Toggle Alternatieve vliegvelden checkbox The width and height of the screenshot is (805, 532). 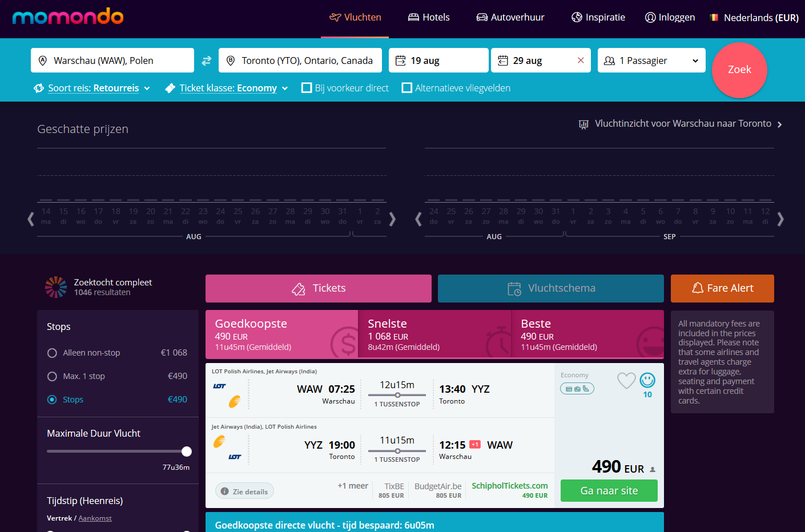(x=407, y=88)
